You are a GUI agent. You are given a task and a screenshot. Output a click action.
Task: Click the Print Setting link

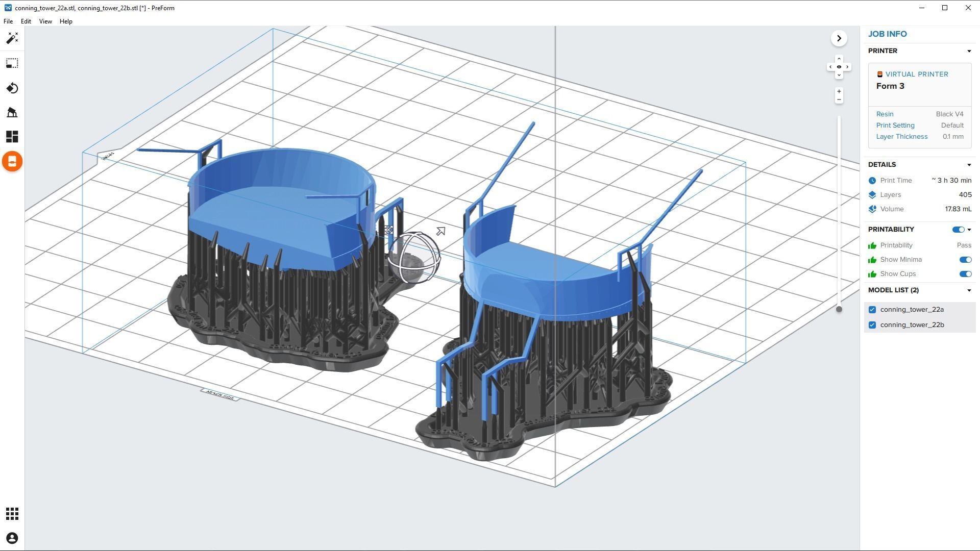[895, 126]
